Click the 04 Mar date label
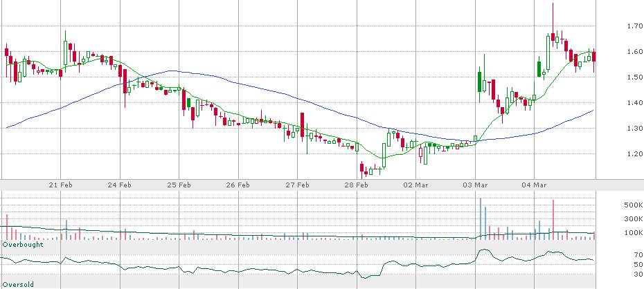The height and width of the screenshot is (289, 644). (535, 185)
